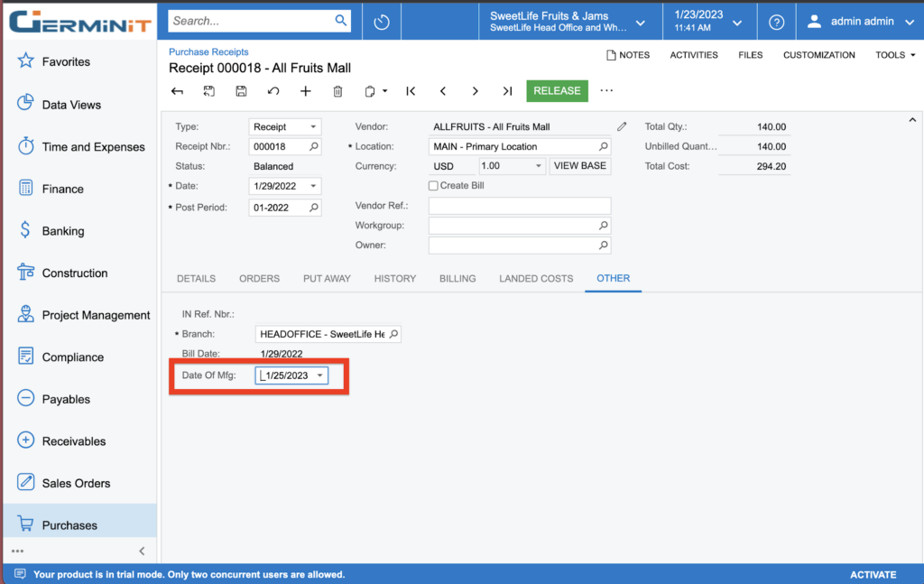924x584 pixels.
Task: Click the delete trash can icon
Action: click(x=338, y=91)
